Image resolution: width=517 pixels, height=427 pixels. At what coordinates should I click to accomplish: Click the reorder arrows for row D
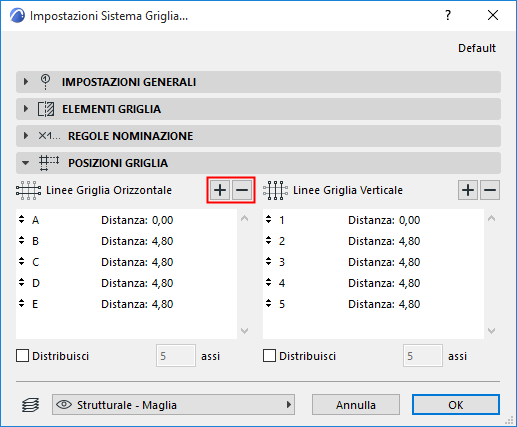pyautogui.click(x=22, y=282)
